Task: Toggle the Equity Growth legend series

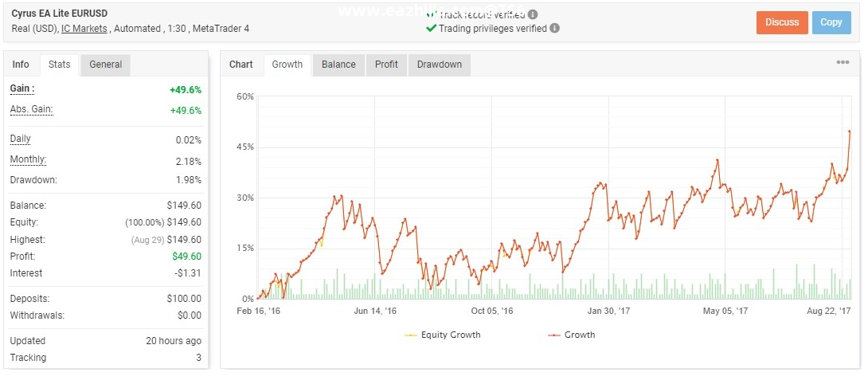Action: [x=445, y=335]
